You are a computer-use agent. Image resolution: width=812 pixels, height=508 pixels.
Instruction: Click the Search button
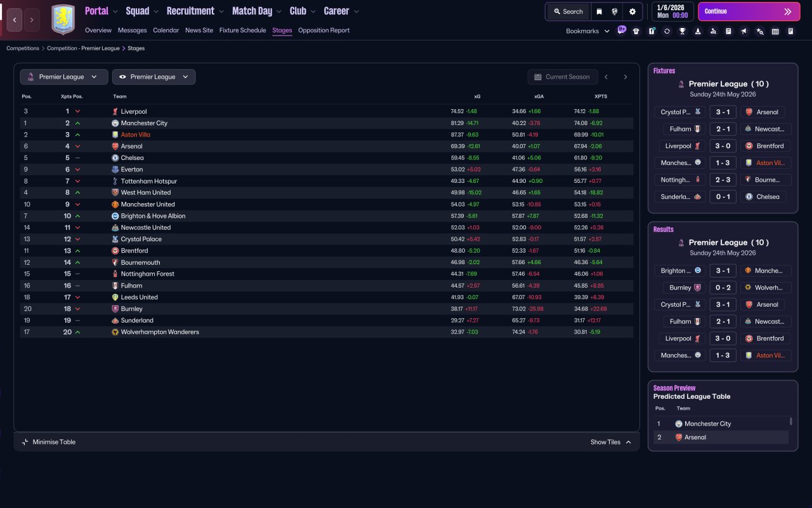tap(568, 11)
